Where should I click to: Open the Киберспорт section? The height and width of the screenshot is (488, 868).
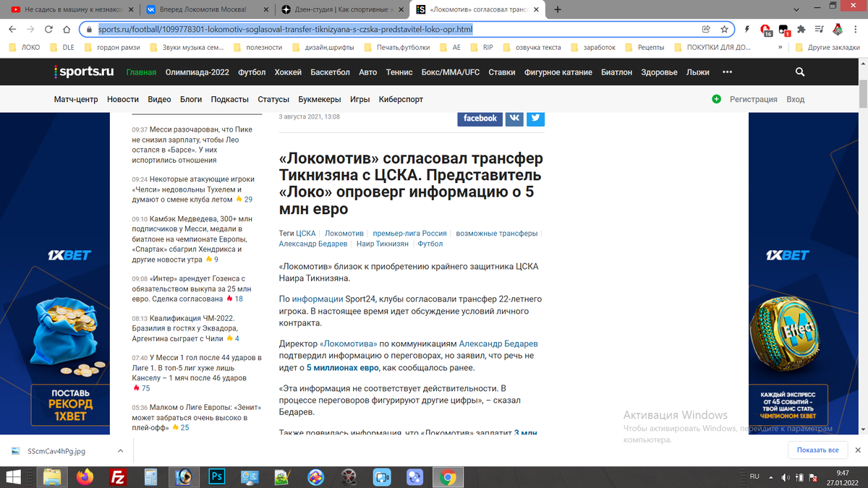click(x=401, y=99)
